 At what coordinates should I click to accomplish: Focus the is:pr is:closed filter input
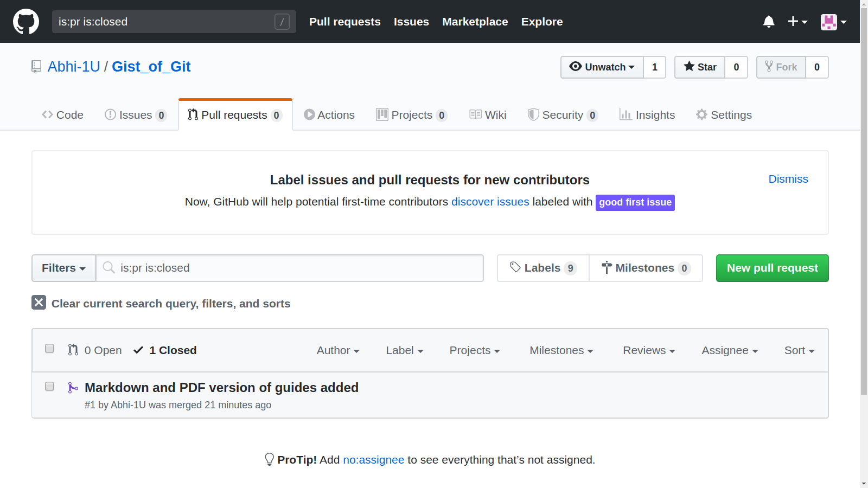pyautogui.click(x=290, y=268)
